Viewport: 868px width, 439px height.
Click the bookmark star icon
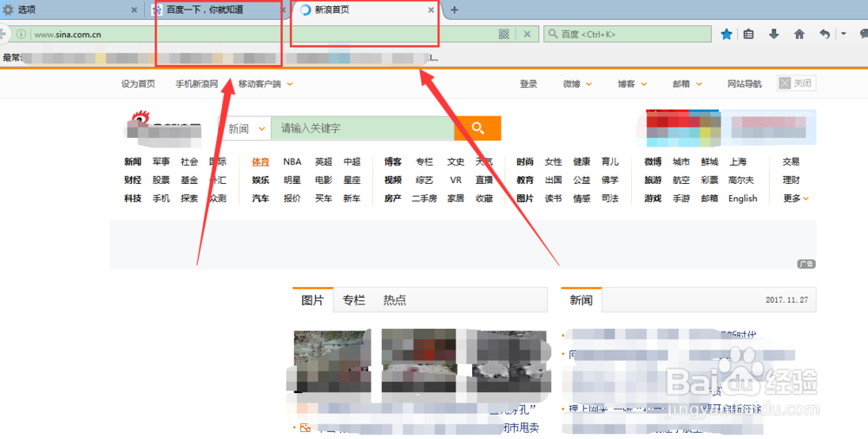pyautogui.click(x=727, y=35)
